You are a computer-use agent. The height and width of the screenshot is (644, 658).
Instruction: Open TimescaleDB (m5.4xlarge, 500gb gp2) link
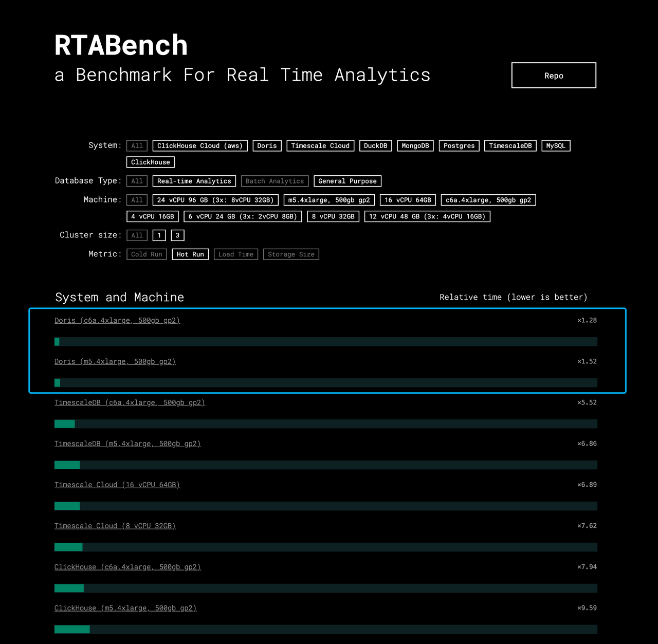point(127,444)
